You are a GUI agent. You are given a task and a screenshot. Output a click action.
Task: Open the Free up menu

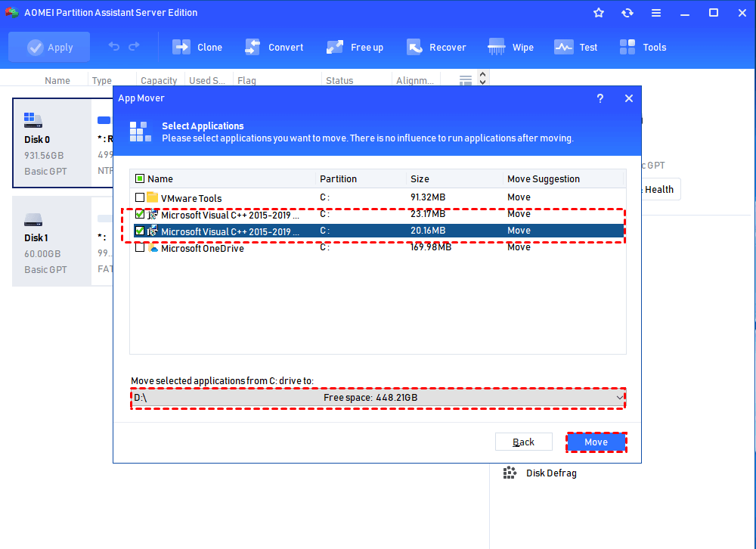pyautogui.click(x=355, y=48)
